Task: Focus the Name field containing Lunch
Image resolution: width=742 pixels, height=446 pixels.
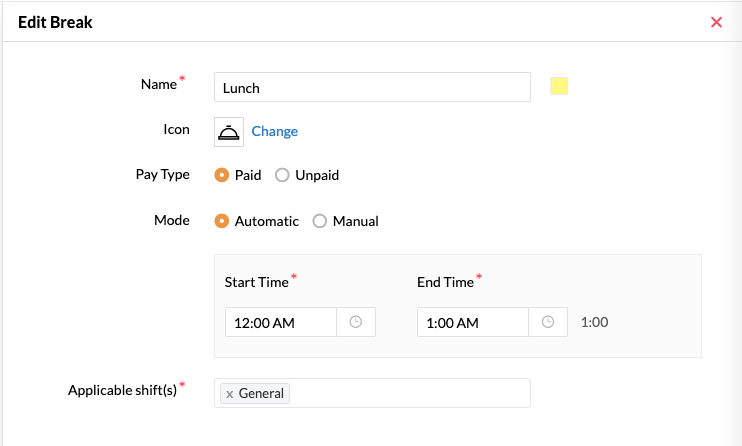Action: [x=372, y=87]
